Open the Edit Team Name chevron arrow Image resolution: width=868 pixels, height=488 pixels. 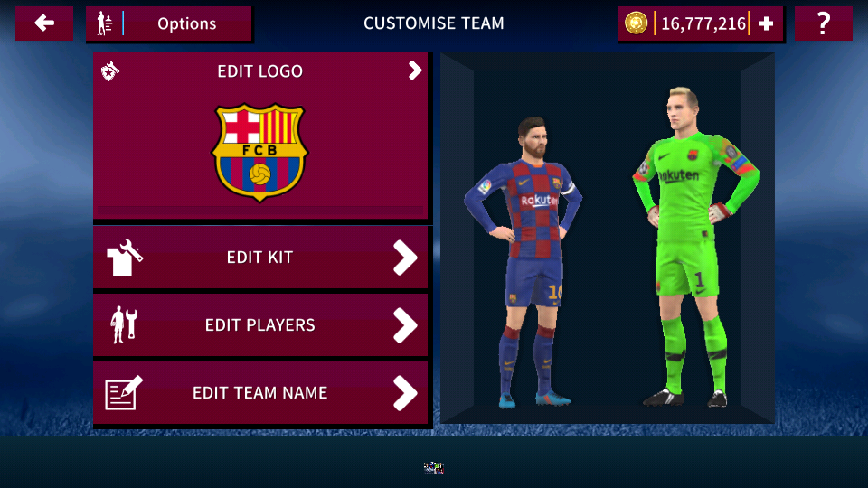tap(405, 393)
